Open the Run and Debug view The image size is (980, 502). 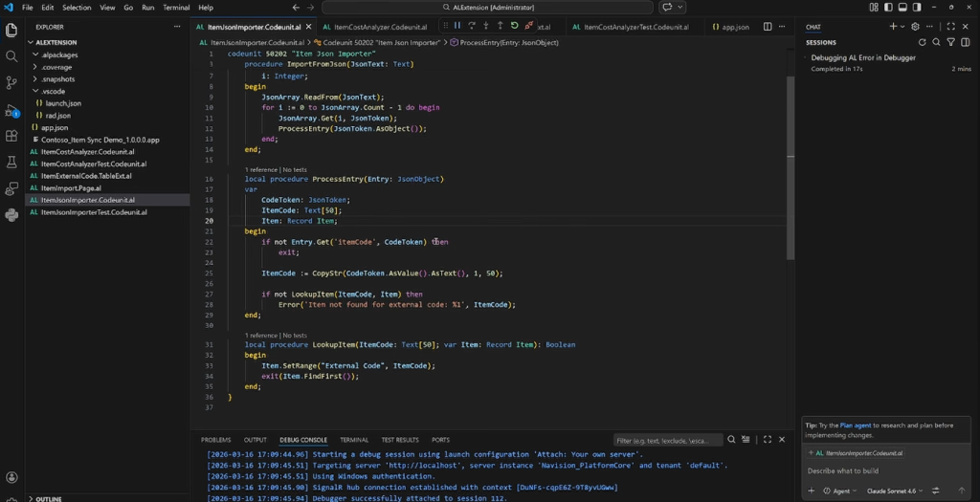pos(11,111)
